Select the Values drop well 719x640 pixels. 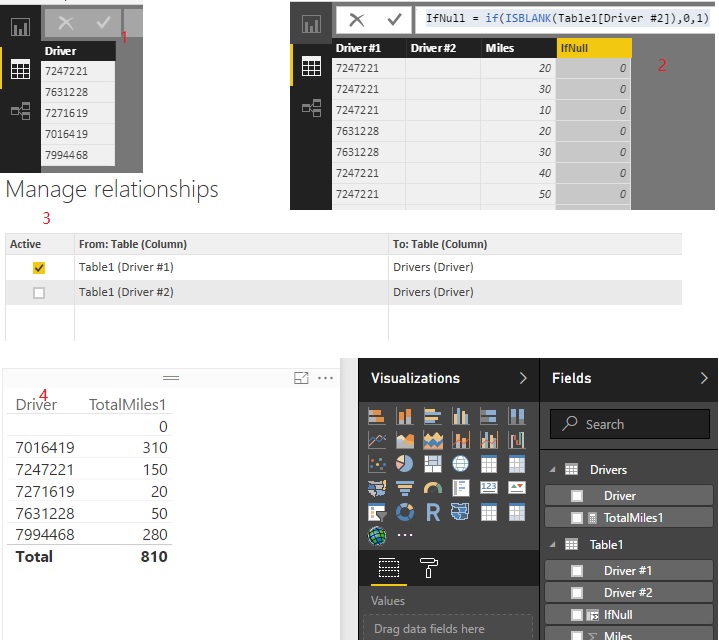pyautogui.click(x=448, y=629)
